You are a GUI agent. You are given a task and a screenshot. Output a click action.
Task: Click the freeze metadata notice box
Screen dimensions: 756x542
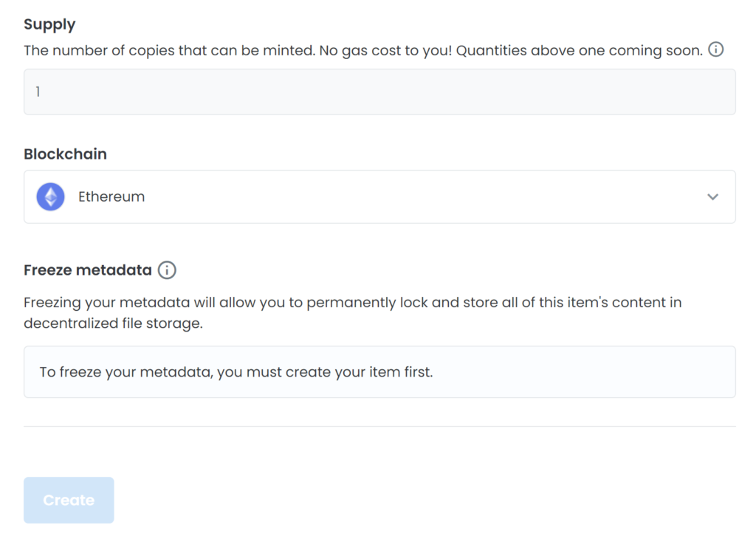point(379,371)
